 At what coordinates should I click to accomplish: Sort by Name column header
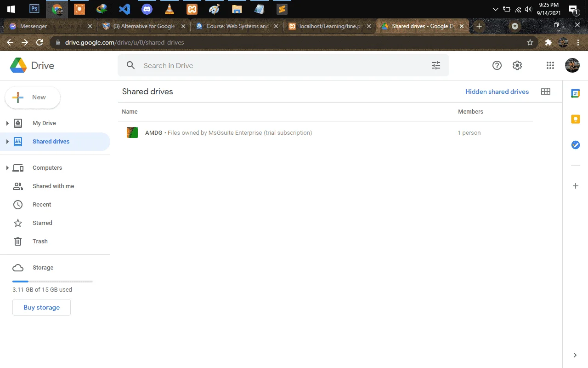click(130, 112)
